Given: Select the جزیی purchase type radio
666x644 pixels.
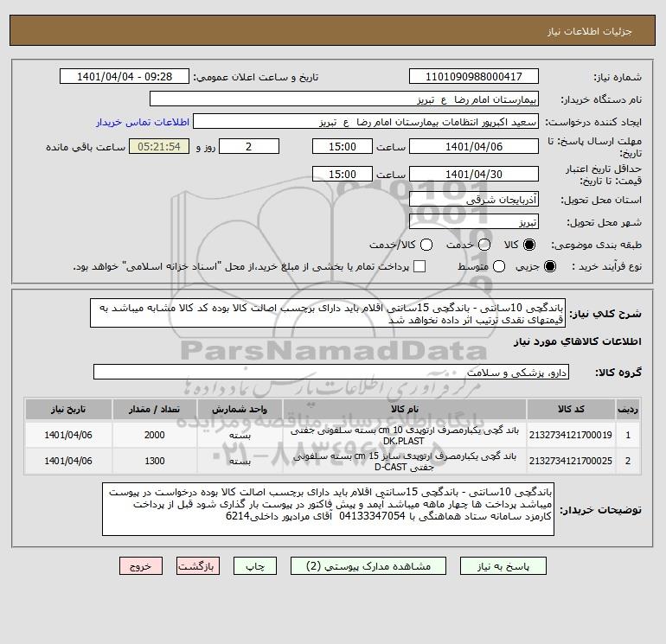Looking at the screenshot, I should pos(549,266).
